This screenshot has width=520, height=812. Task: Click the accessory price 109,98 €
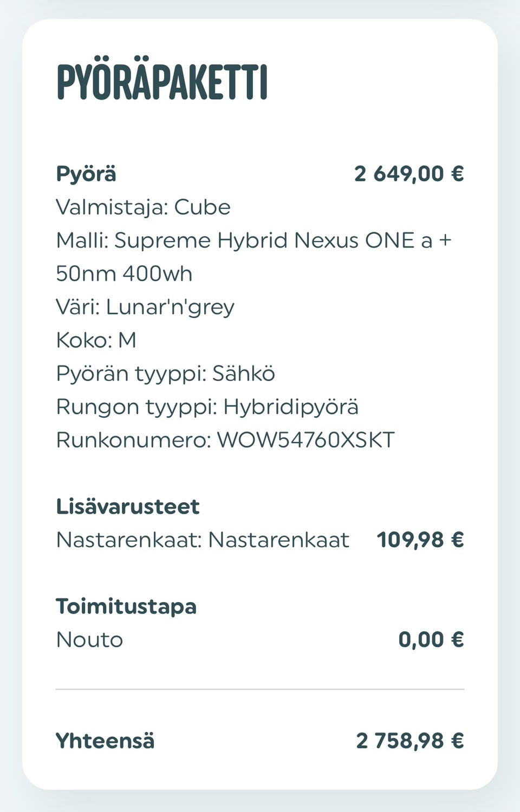click(420, 540)
